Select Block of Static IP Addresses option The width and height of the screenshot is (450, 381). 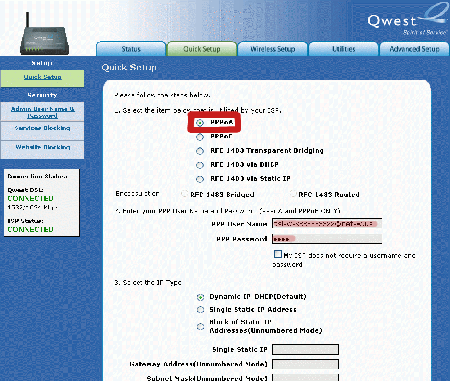[200, 326]
